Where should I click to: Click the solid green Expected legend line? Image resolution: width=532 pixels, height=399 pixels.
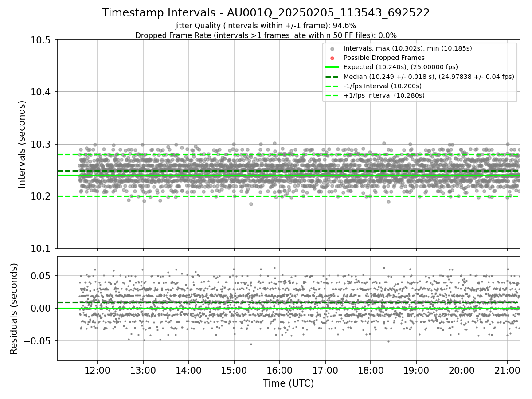[332, 67]
